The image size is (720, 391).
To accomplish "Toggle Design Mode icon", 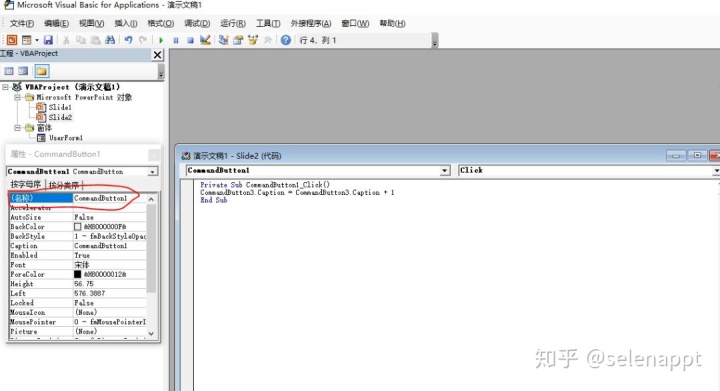I will (x=205, y=40).
